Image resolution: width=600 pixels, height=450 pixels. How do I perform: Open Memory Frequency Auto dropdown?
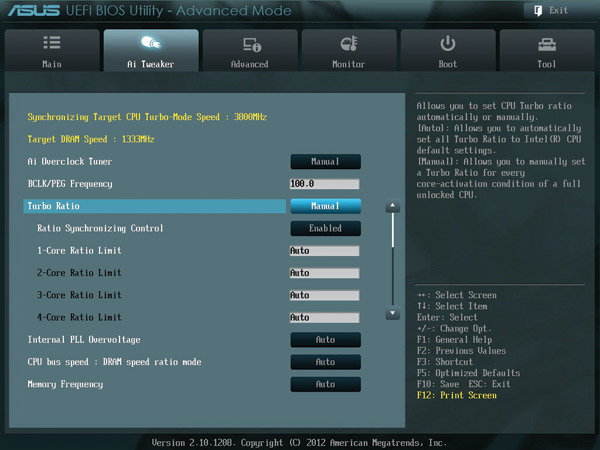pyautogui.click(x=325, y=384)
